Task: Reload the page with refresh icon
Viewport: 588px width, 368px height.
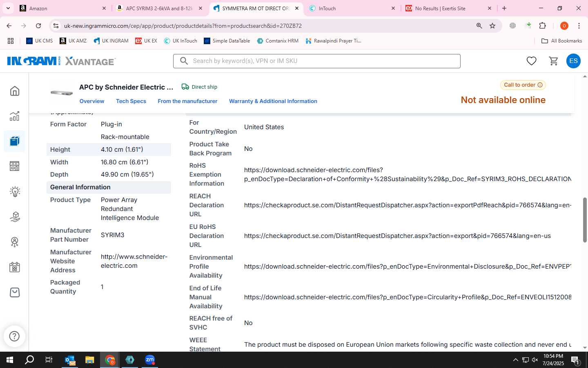Action: point(38,26)
